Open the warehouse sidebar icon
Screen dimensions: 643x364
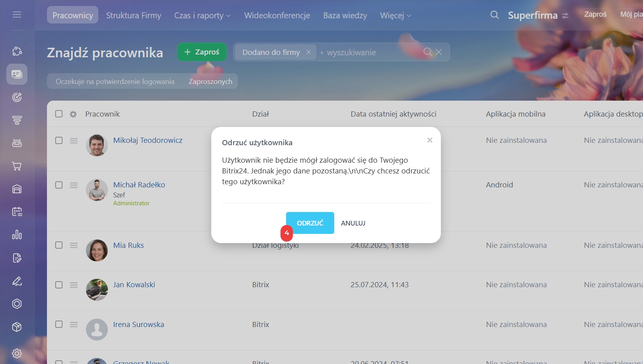pos(17,189)
